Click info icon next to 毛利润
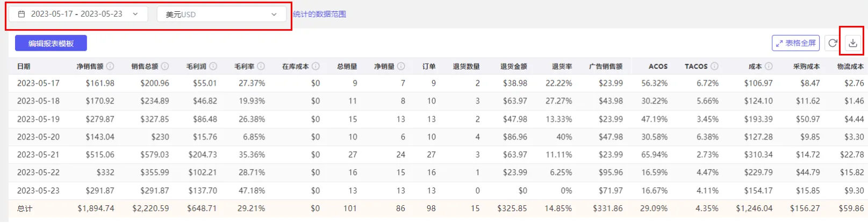Screen dimensions: 868x223 point(213,66)
